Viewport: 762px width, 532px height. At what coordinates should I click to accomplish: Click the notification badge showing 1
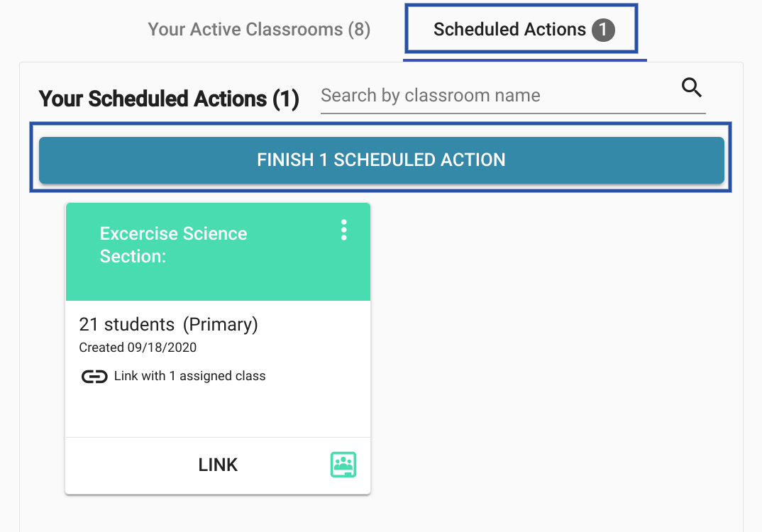tap(603, 30)
